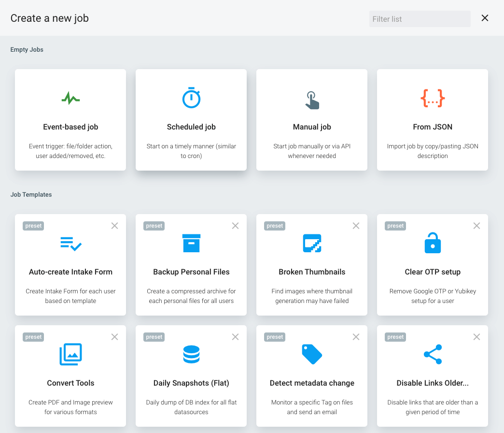Click 'Event trigger: file/folder action' description
The image size is (504, 433).
point(70,151)
